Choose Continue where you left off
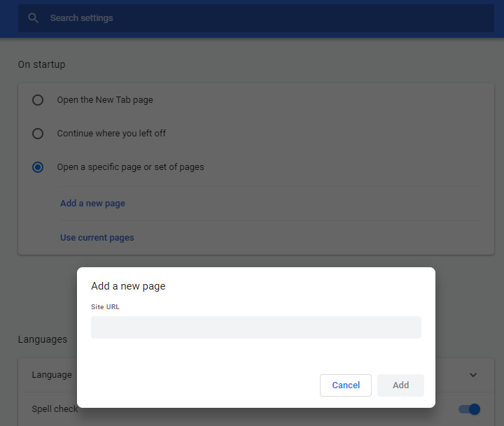This screenshot has height=426, width=504. (x=38, y=134)
